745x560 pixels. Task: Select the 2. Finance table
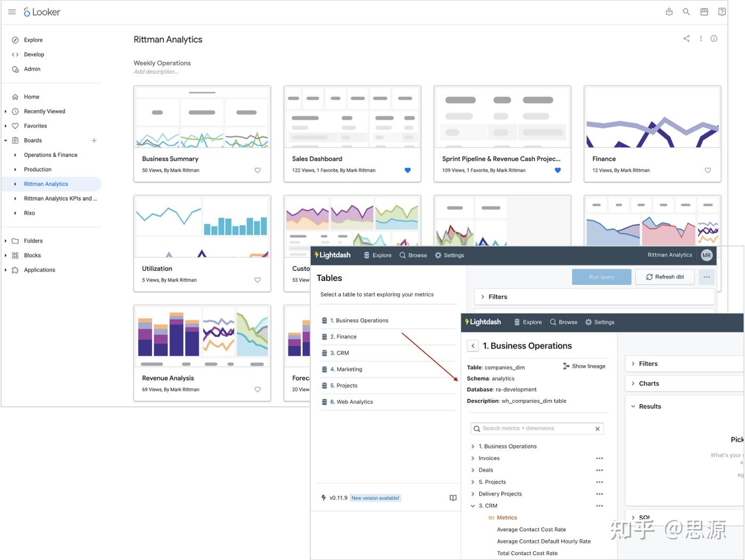(x=388, y=336)
